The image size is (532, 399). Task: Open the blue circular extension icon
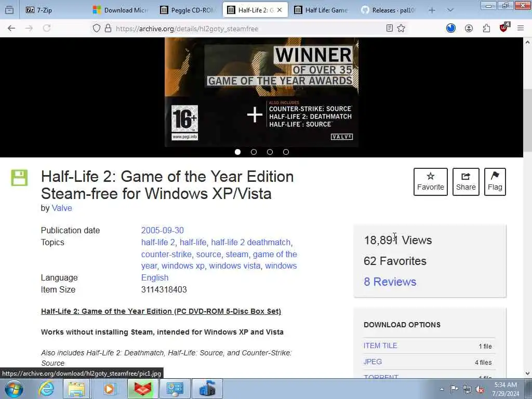point(451,29)
